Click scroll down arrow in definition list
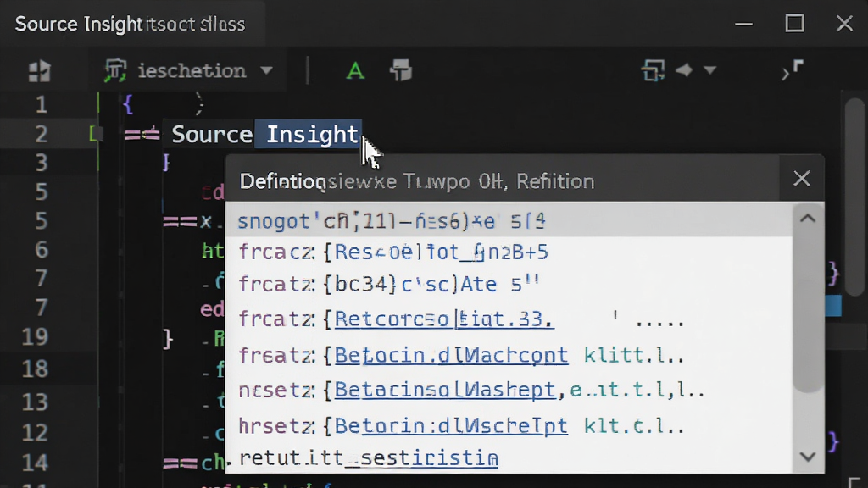 (x=808, y=457)
